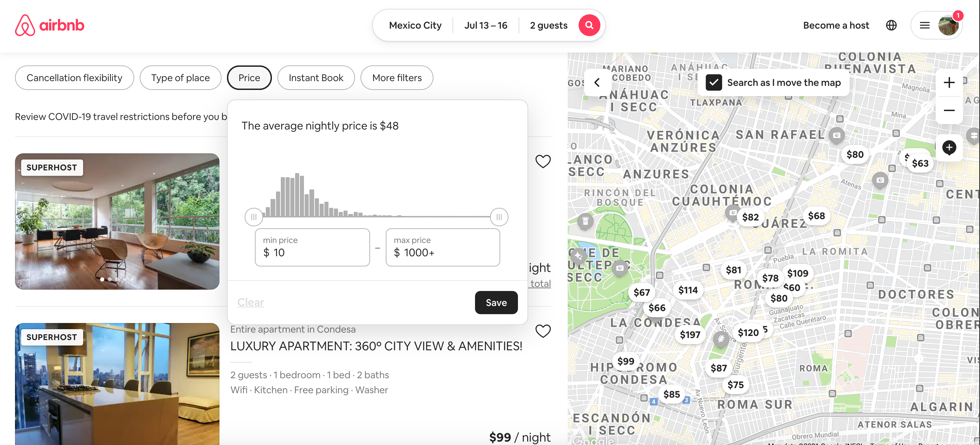
Task: Click Become a host link
Action: (836, 26)
